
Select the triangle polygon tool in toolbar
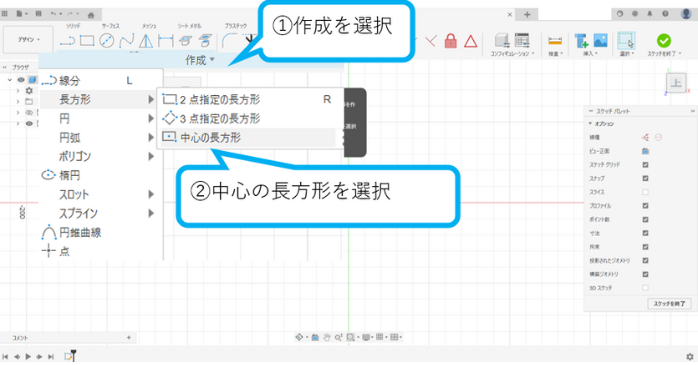point(146,41)
